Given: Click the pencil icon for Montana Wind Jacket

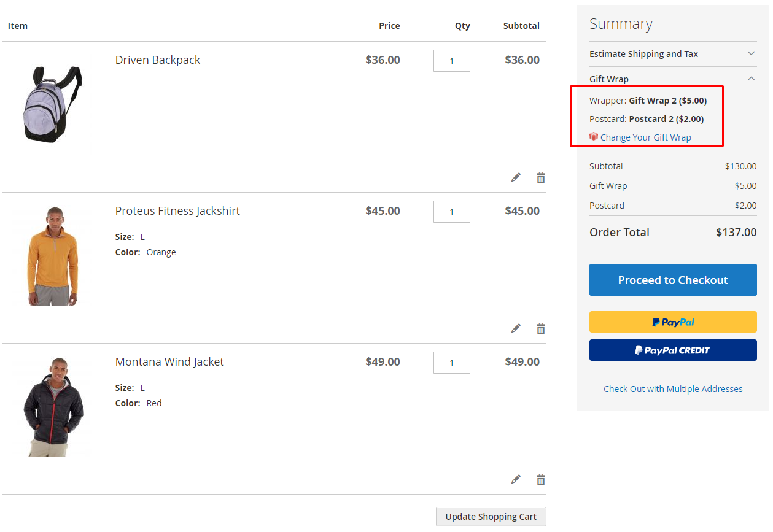Looking at the screenshot, I should point(516,479).
